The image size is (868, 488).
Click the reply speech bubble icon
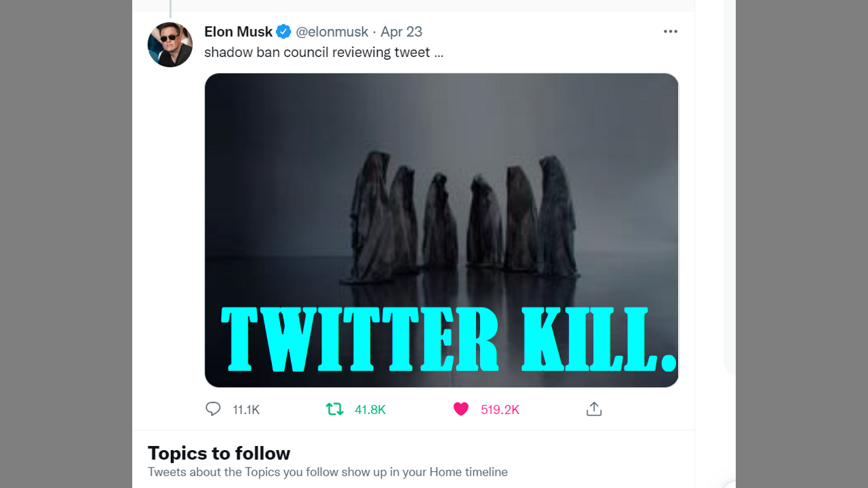pyautogui.click(x=213, y=409)
